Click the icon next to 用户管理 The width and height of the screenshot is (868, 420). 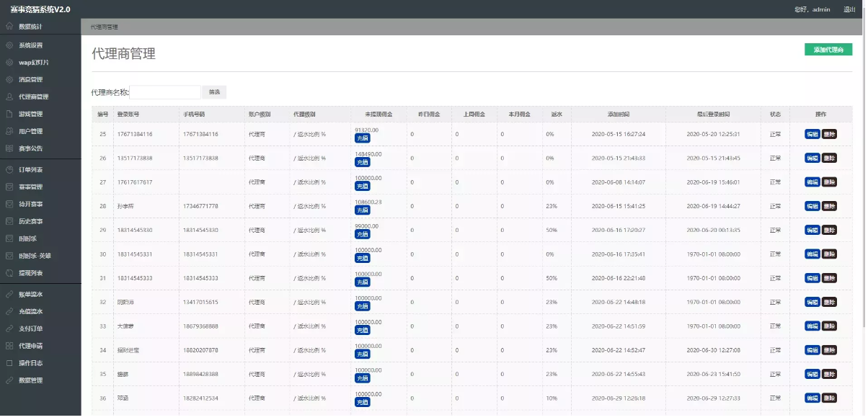pyautogui.click(x=9, y=132)
